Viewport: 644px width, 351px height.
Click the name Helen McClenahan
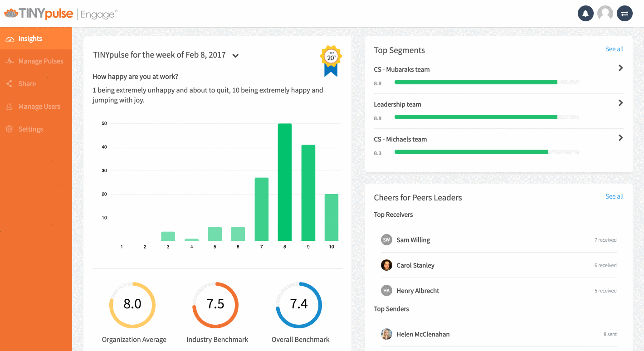click(423, 334)
